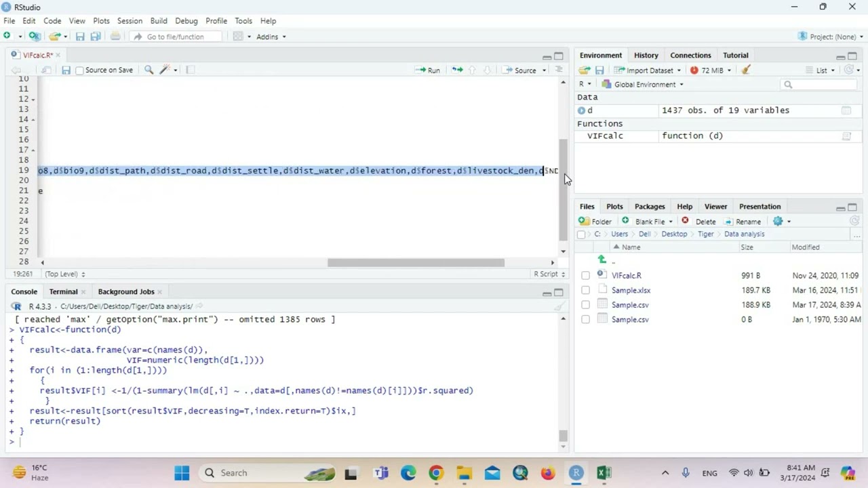Click the Go to file/function field

[175, 37]
